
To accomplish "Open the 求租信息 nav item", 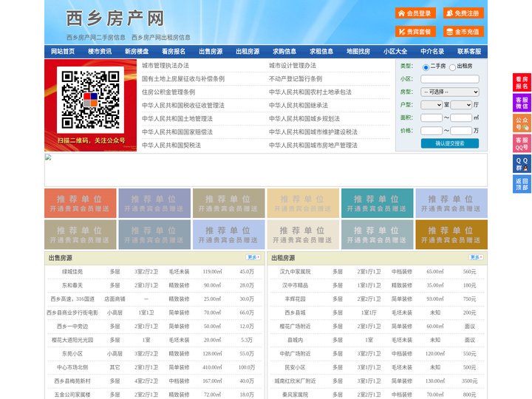I will [321, 52].
